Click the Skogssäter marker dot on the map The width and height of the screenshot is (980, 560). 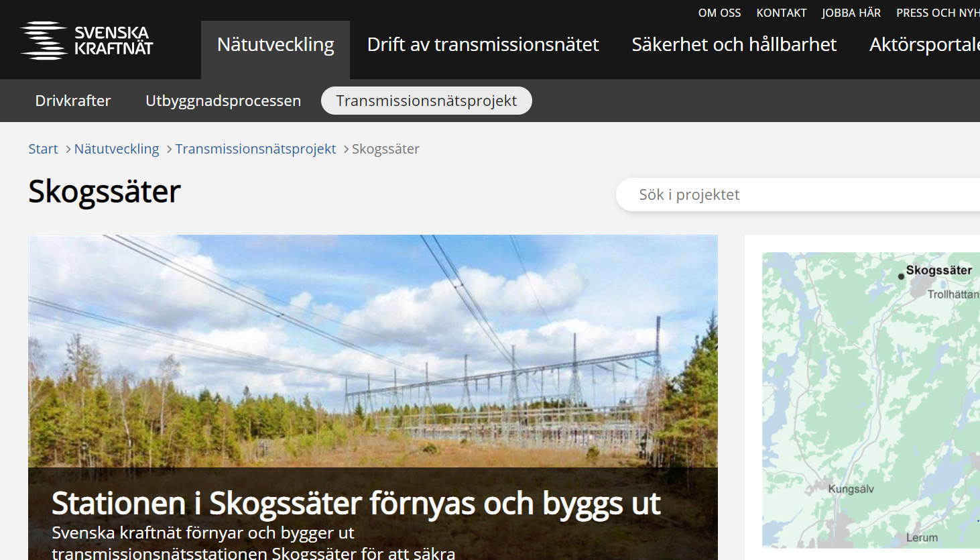901,276
